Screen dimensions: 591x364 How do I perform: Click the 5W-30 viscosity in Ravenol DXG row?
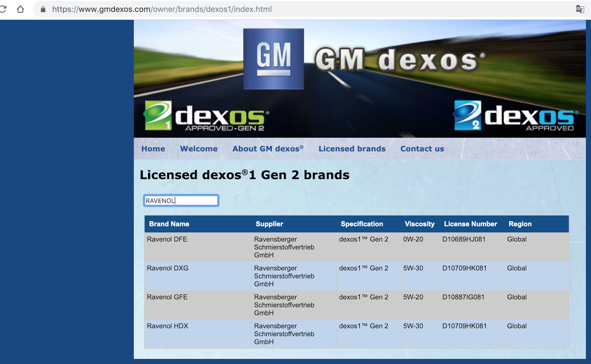[413, 268]
